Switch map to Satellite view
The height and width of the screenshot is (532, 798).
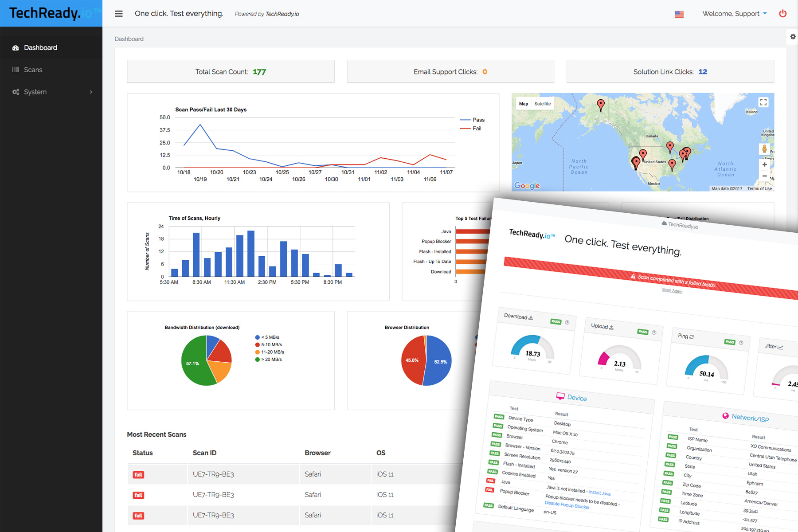pos(543,104)
